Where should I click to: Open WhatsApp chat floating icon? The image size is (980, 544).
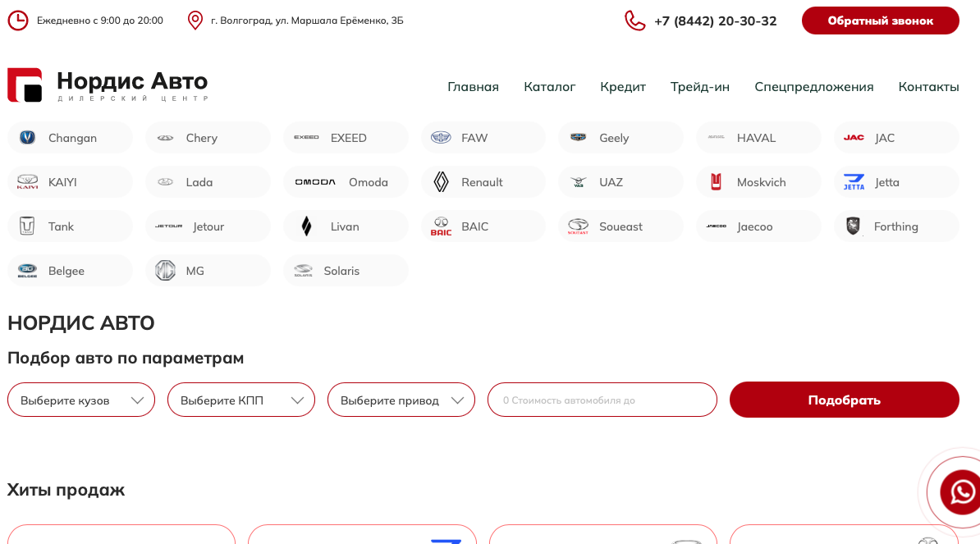coord(961,492)
